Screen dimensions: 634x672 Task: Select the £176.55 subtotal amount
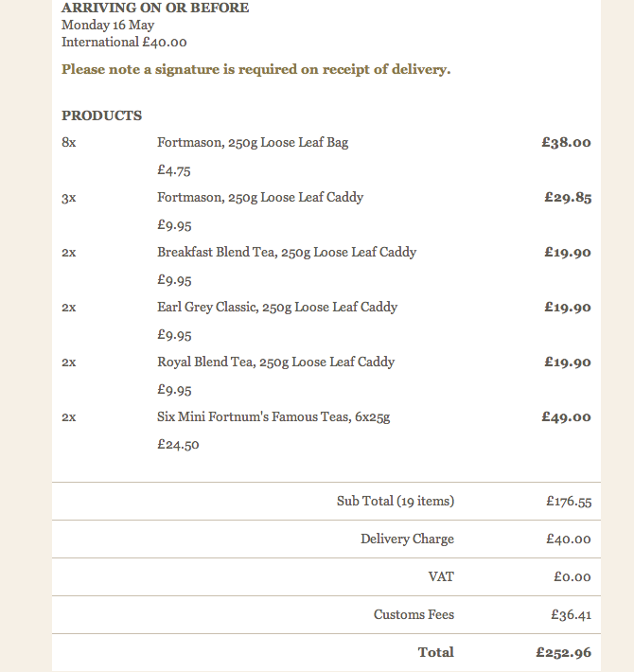569,502
